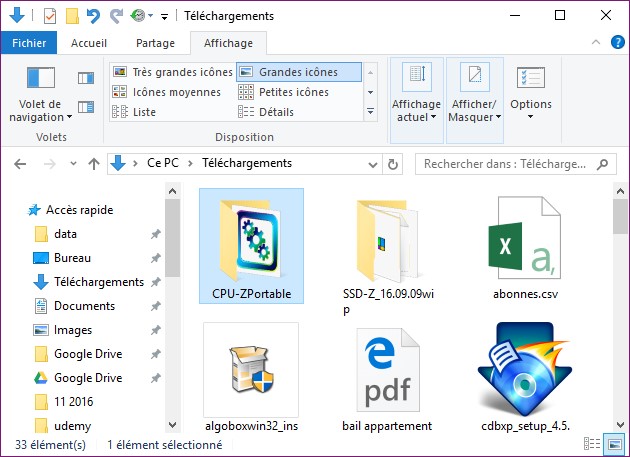
Task: Click the Rechercher dans Téléchargements search box
Action: (505, 164)
